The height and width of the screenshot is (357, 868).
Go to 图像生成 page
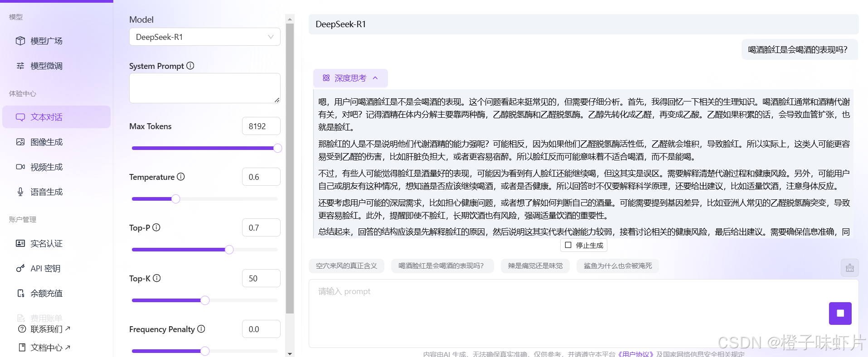57,142
